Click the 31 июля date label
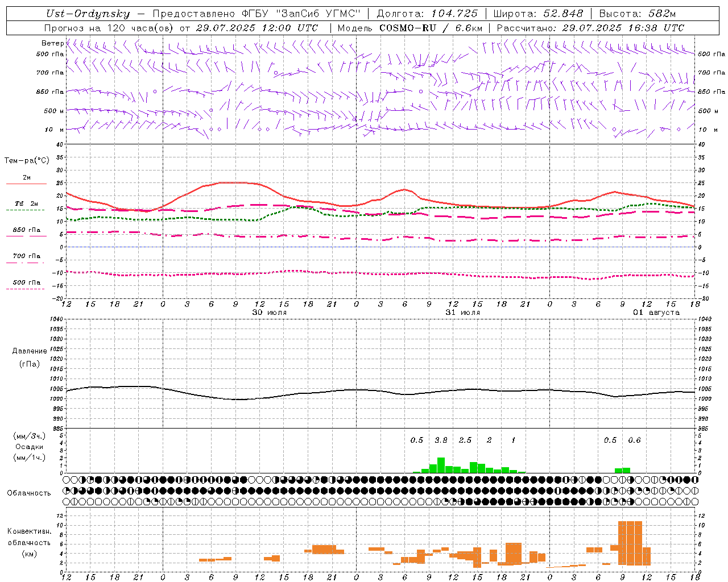 click(x=463, y=313)
